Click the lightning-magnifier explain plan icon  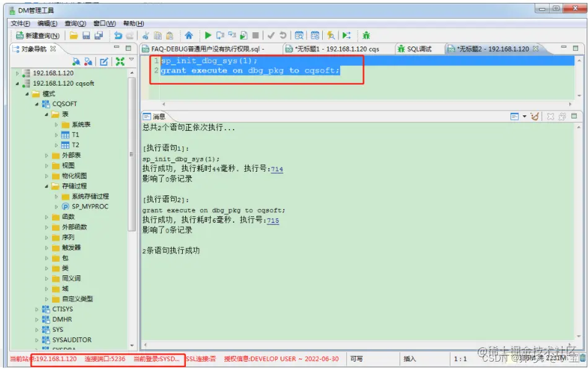[330, 36]
